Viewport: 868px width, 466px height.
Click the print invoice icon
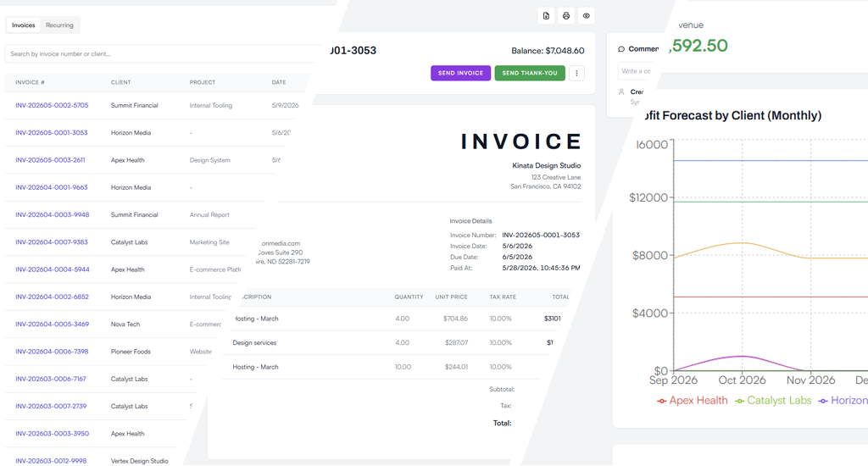[565, 16]
